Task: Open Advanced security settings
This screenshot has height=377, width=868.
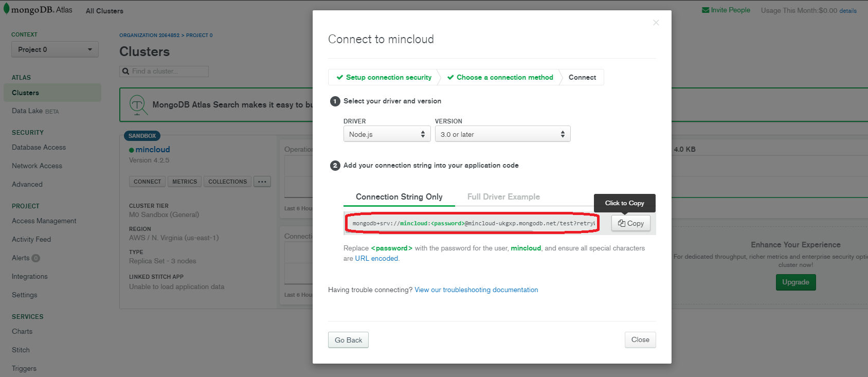Action: (27, 185)
